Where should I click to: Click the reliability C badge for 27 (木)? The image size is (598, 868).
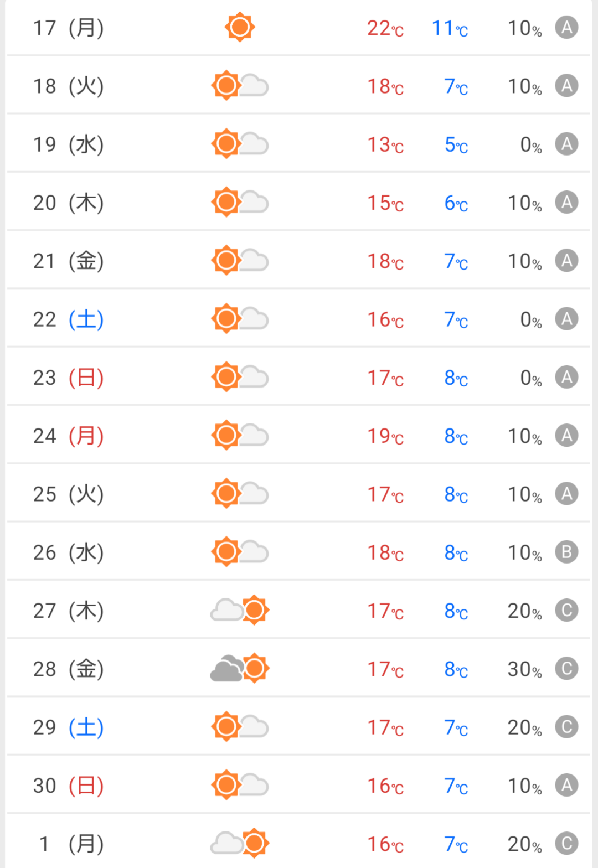point(566,610)
